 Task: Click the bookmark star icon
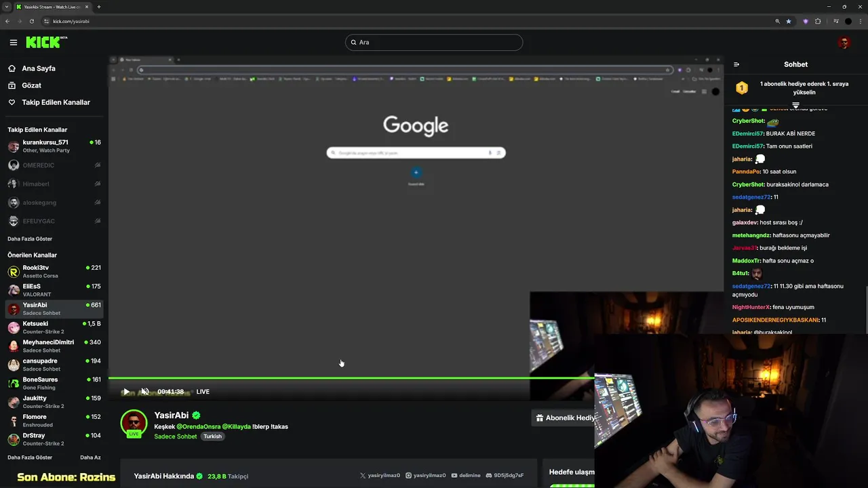[789, 21]
